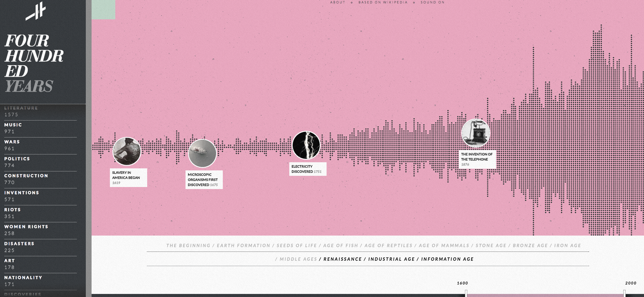
Task: Toggle the Sound On setting
Action: [x=432, y=2]
